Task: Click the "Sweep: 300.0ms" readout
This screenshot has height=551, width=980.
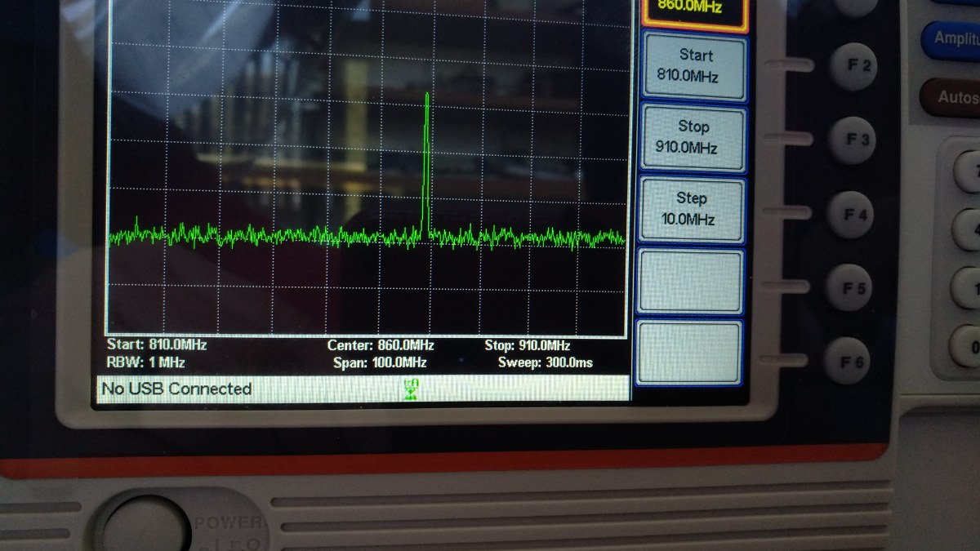Action: (546, 362)
